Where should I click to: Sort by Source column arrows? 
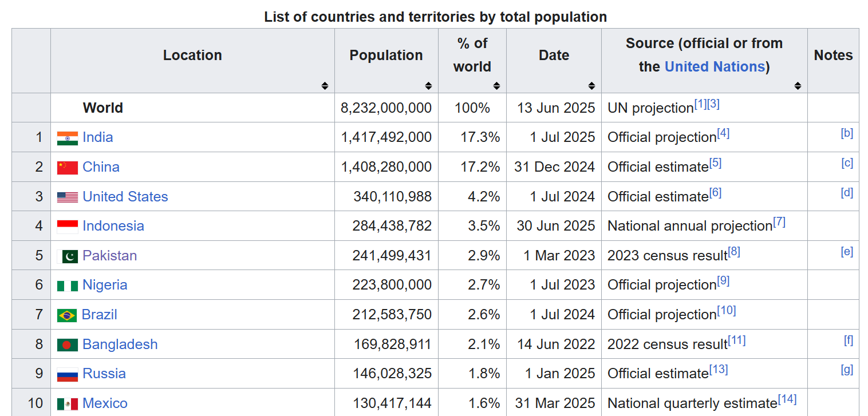click(x=798, y=86)
